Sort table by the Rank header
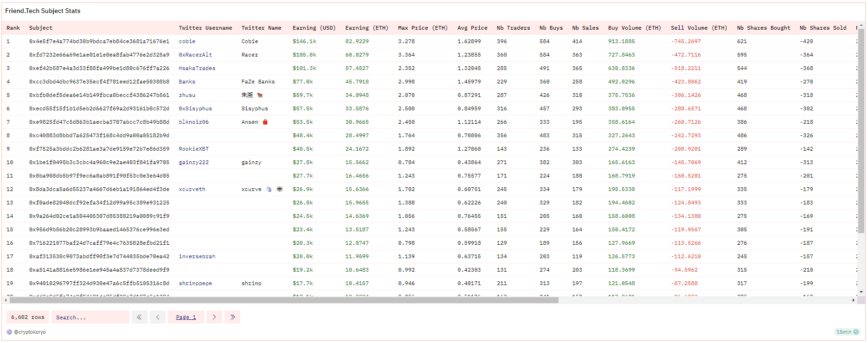This screenshot has height=343, width=868. pyautogui.click(x=13, y=28)
